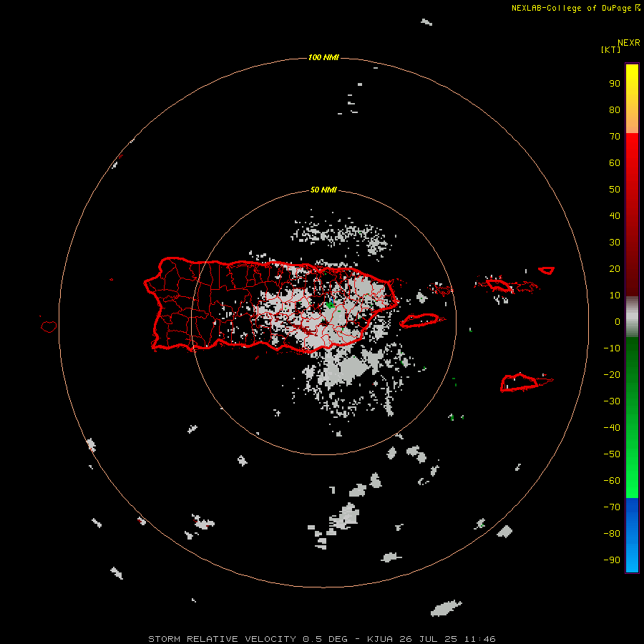Click the "70" value on the velocity scale
The width and height of the screenshot is (644, 644).
click(615, 137)
